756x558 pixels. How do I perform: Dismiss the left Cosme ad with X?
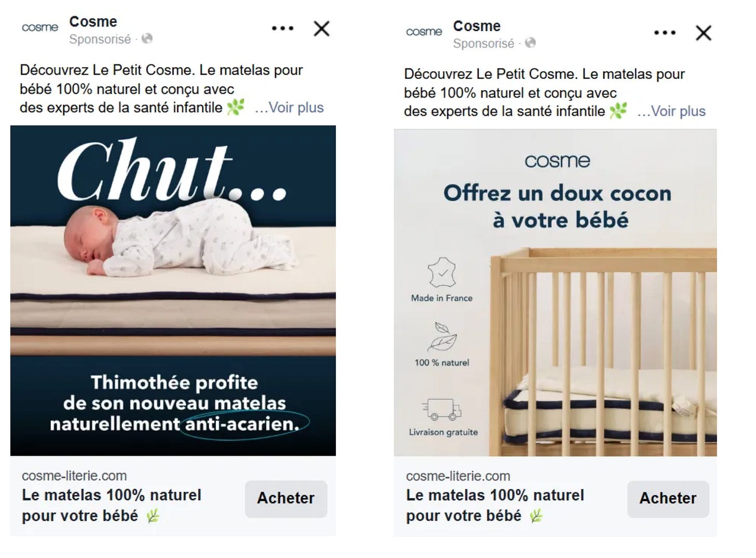(x=322, y=29)
